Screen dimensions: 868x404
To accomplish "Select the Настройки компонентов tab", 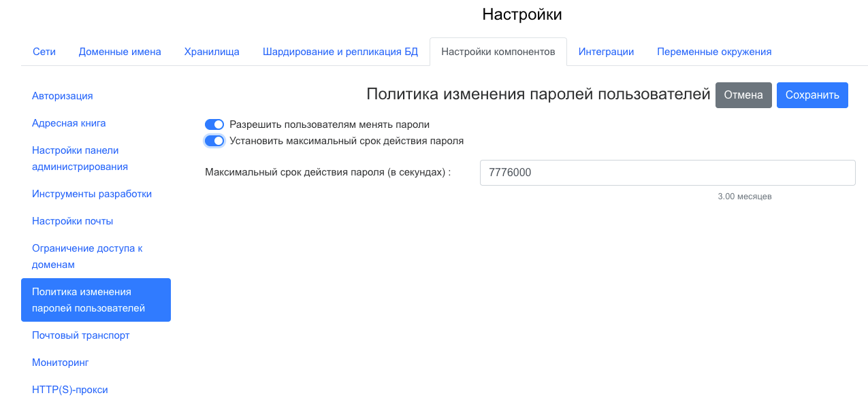I will (498, 52).
